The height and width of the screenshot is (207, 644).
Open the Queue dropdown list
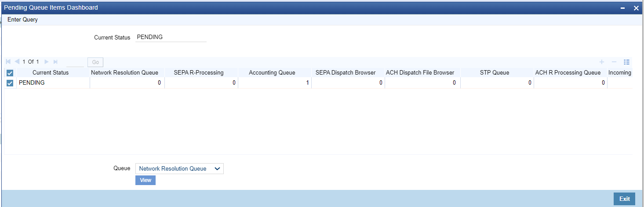pos(179,168)
